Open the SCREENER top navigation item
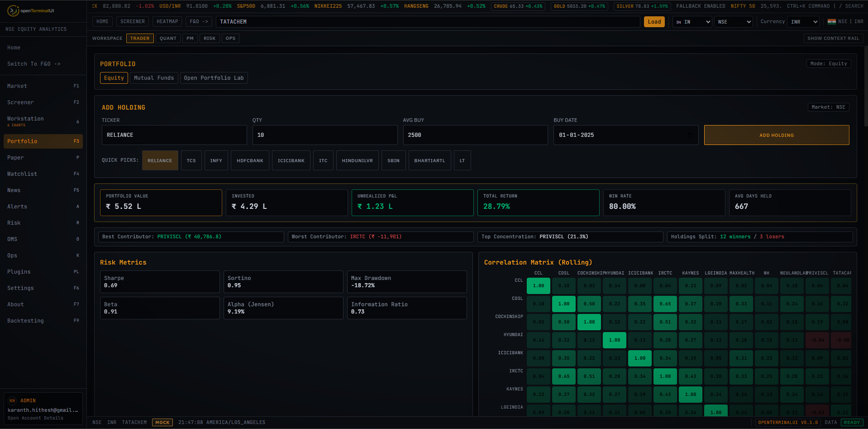 pyautogui.click(x=133, y=22)
